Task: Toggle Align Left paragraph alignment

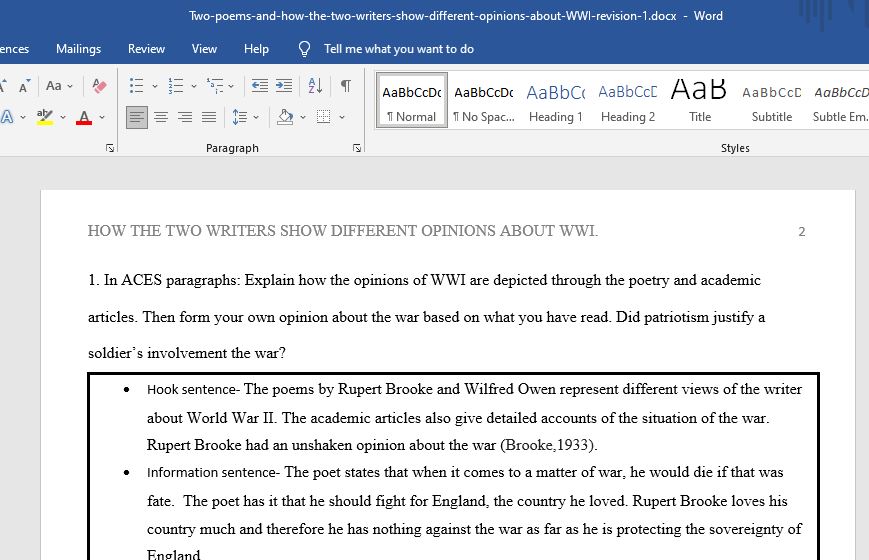Action: point(137,117)
